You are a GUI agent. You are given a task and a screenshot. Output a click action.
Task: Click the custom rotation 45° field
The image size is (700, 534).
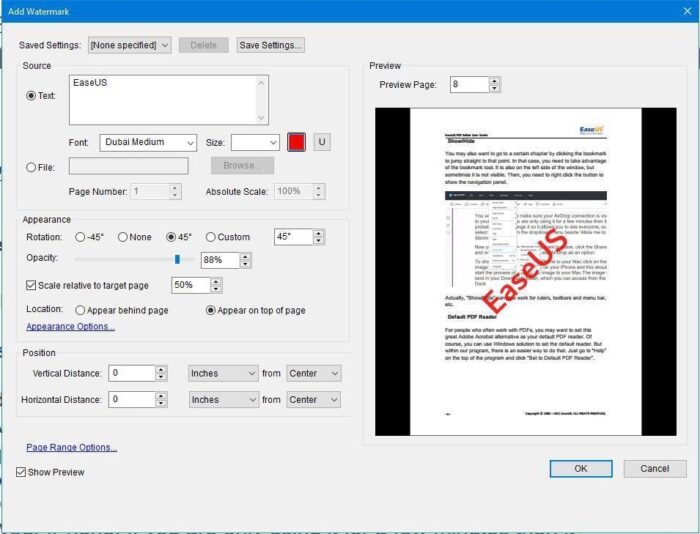pos(294,237)
